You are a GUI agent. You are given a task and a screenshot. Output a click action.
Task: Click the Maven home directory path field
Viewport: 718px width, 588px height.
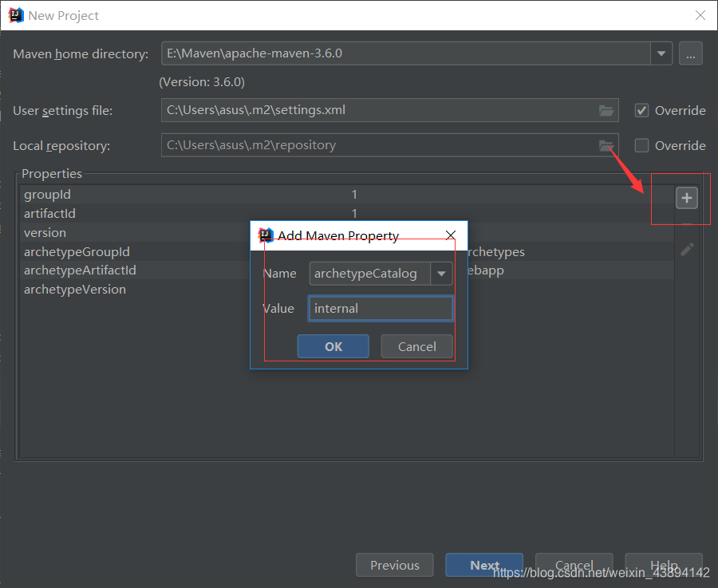(406, 53)
